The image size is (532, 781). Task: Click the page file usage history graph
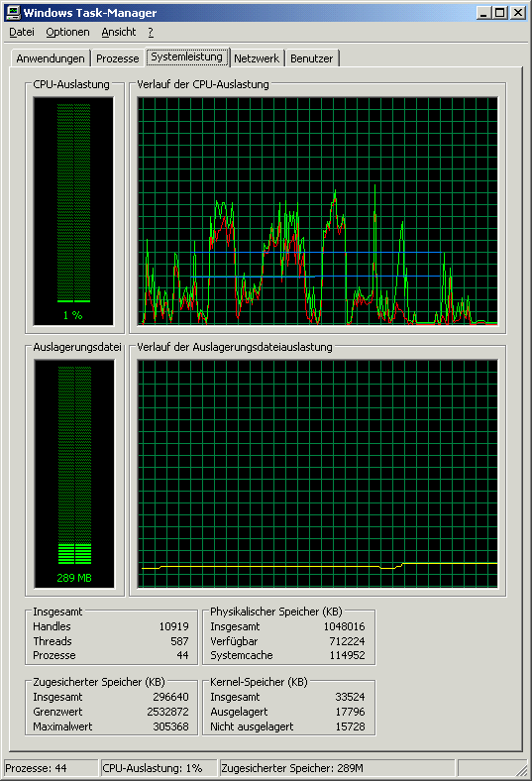point(317,474)
